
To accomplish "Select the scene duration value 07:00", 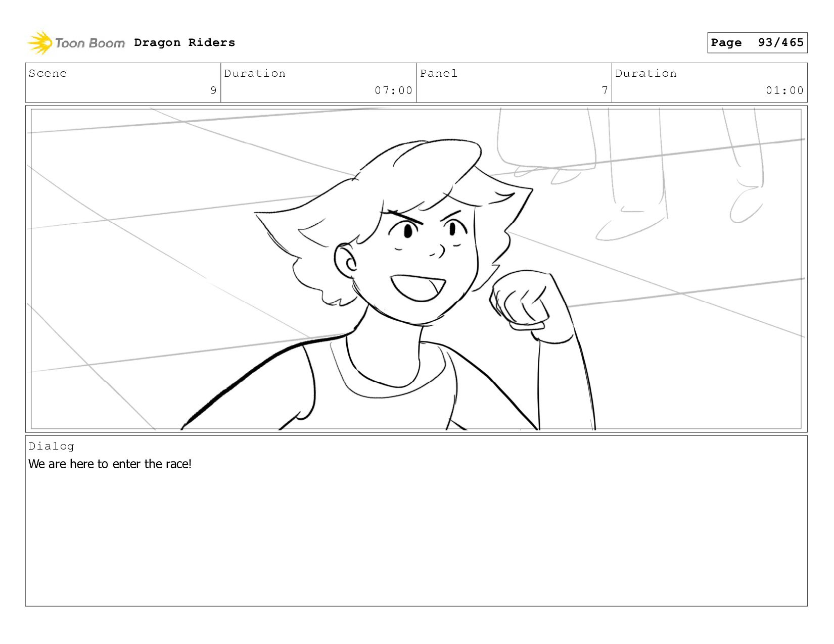I will [394, 90].
